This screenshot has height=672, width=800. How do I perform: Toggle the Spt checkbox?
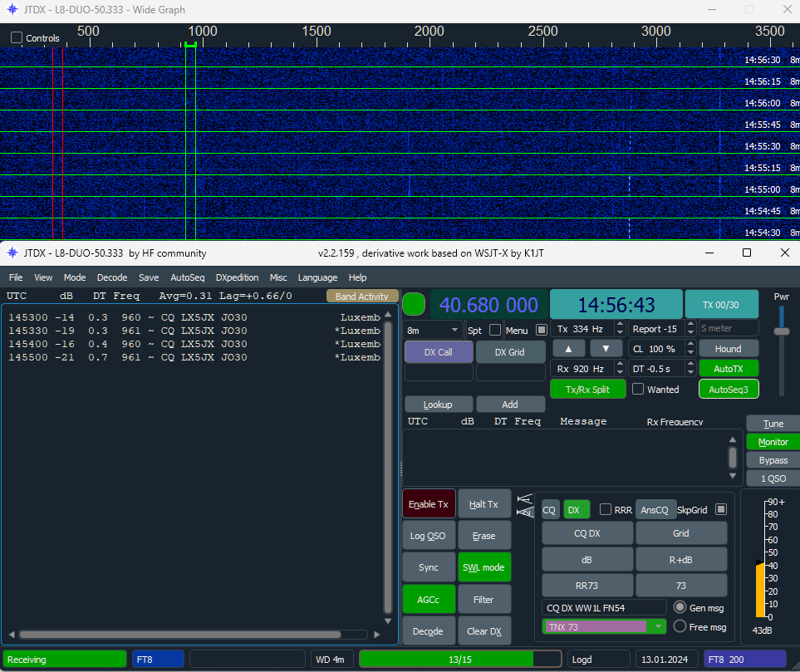click(x=495, y=330)
